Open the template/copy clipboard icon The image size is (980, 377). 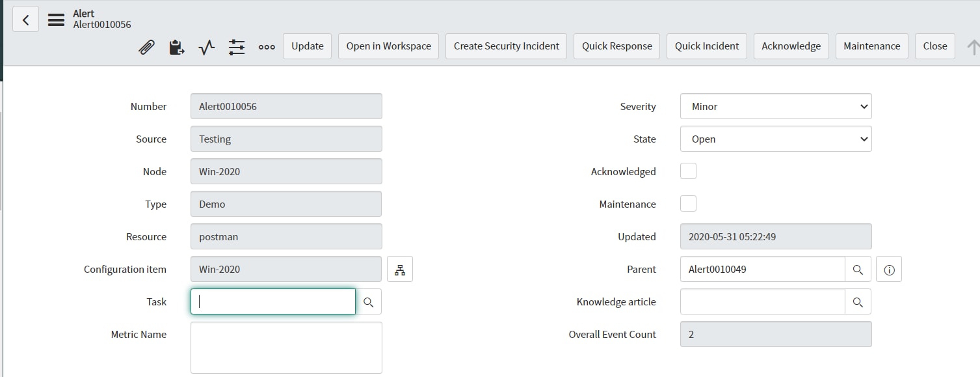[176, 46]
